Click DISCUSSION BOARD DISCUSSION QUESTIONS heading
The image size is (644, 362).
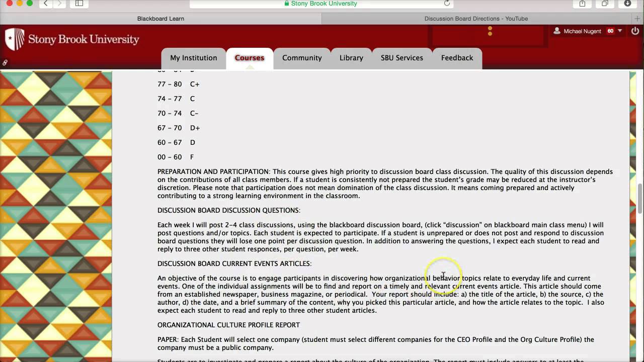(229, 210)
